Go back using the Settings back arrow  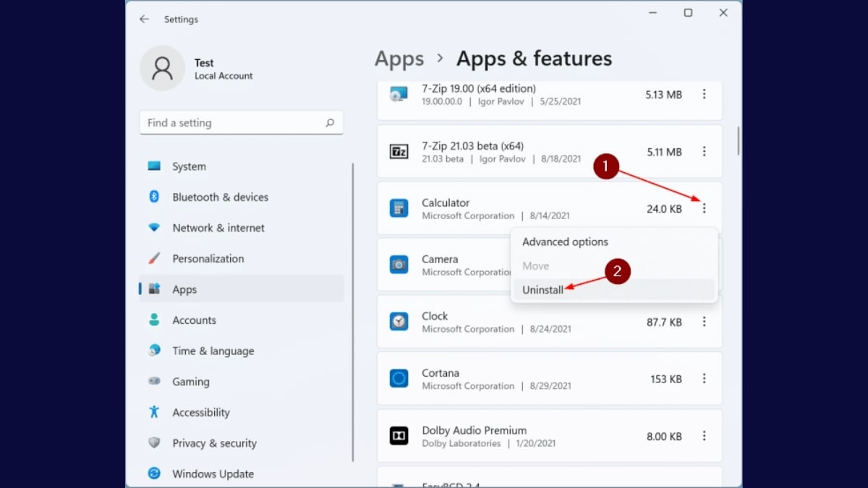pyautogui.click(x=144, y=20)
